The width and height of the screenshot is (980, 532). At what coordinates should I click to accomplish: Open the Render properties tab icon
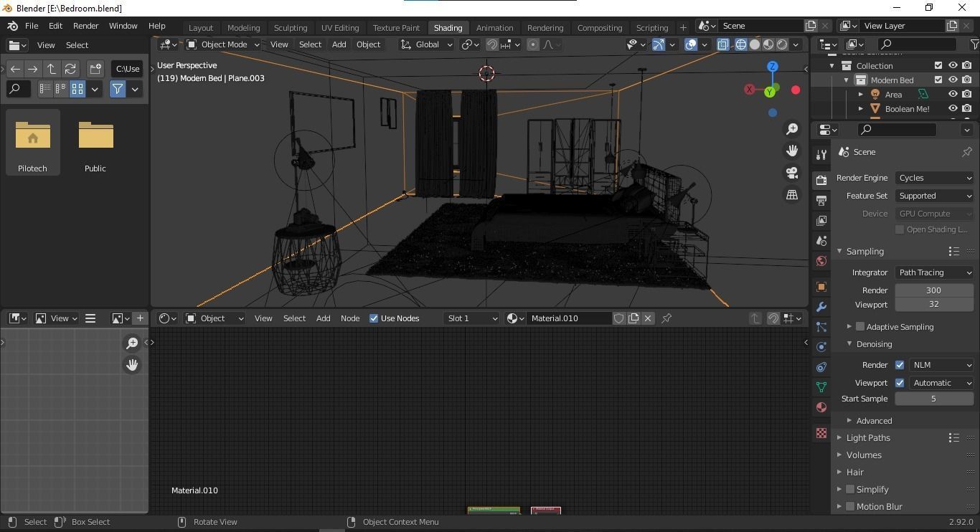coord(821,179)
